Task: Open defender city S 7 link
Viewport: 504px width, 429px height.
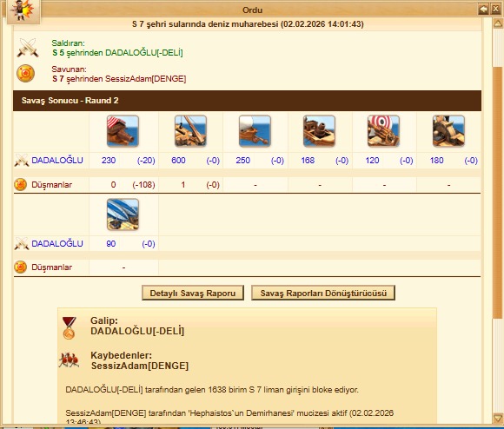Action: pos(58,79)
